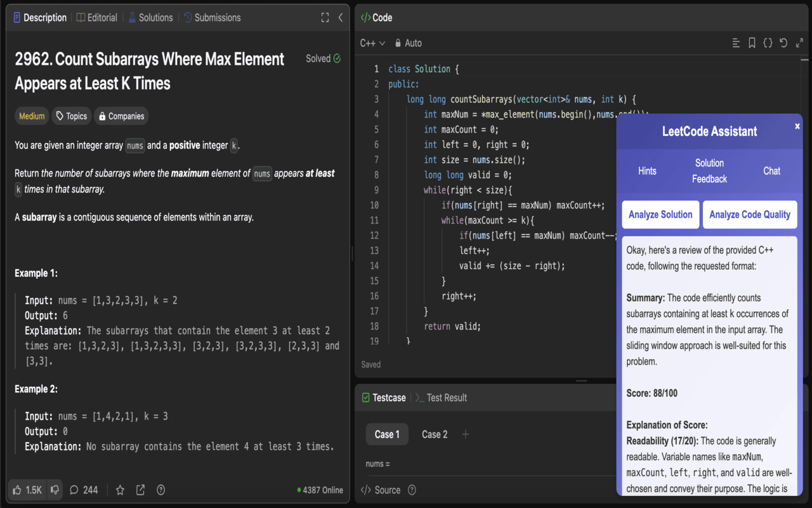This screenshot has height=508, width=812.
Task: Reset code using the undo arrow icon
Action: 783,43
